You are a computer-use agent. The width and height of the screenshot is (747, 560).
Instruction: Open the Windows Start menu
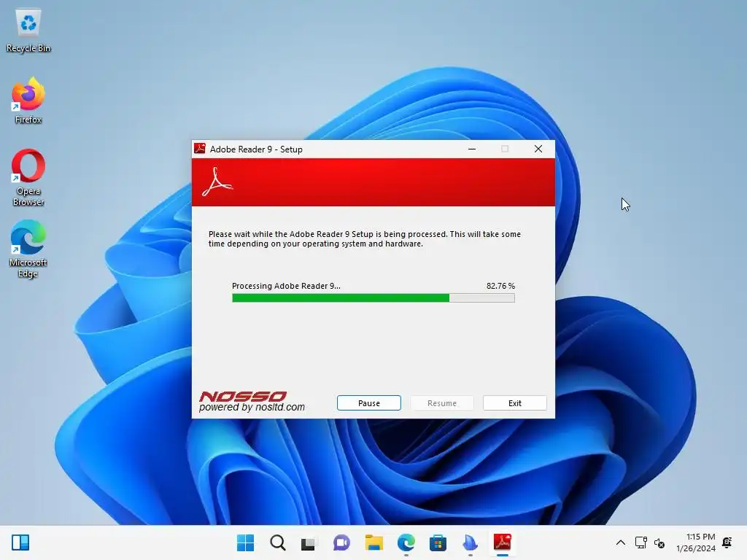(245, 542)
